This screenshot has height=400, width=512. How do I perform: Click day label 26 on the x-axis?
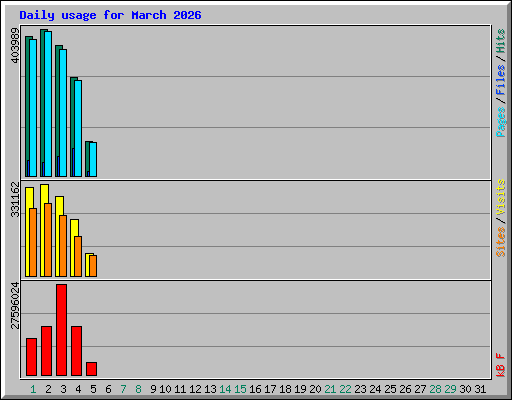click(x=405, y=389)
